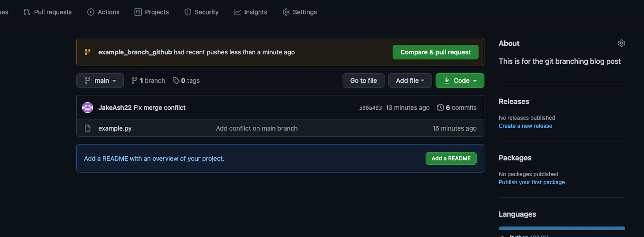Go to the Security tab
The image size is (644, 237).
(201, 12)
